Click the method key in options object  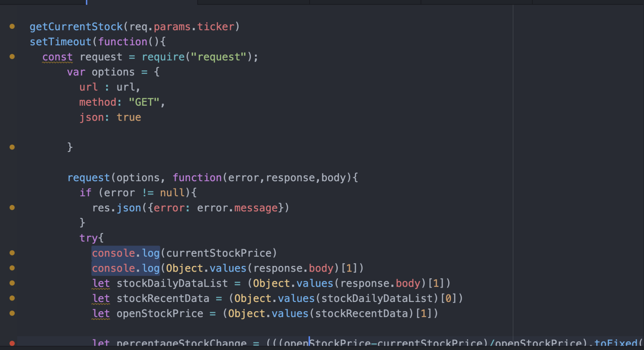(x=98, y=102)
